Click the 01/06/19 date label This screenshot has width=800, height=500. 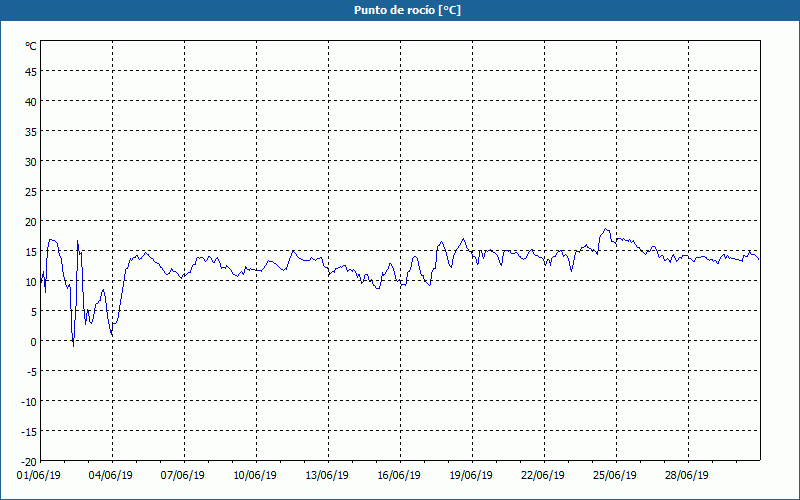coord(39,476)
